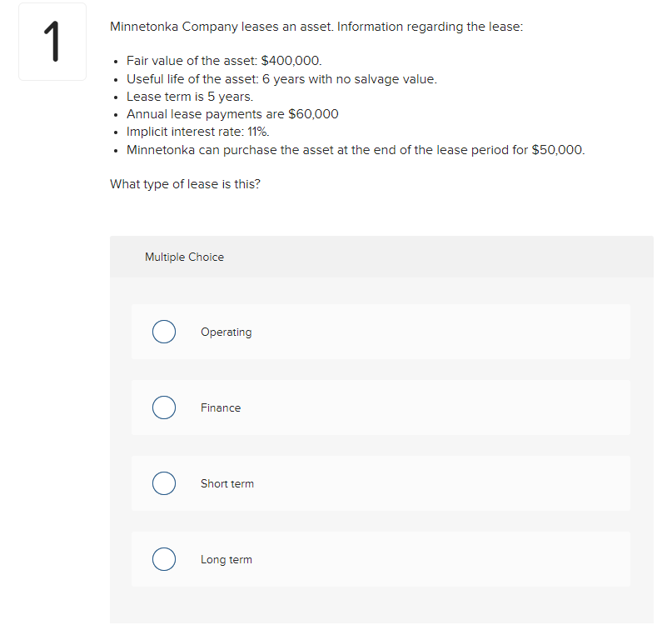The image size is (672, 635).
Task: Click the Short term answer label
Action: pos(226,483)
